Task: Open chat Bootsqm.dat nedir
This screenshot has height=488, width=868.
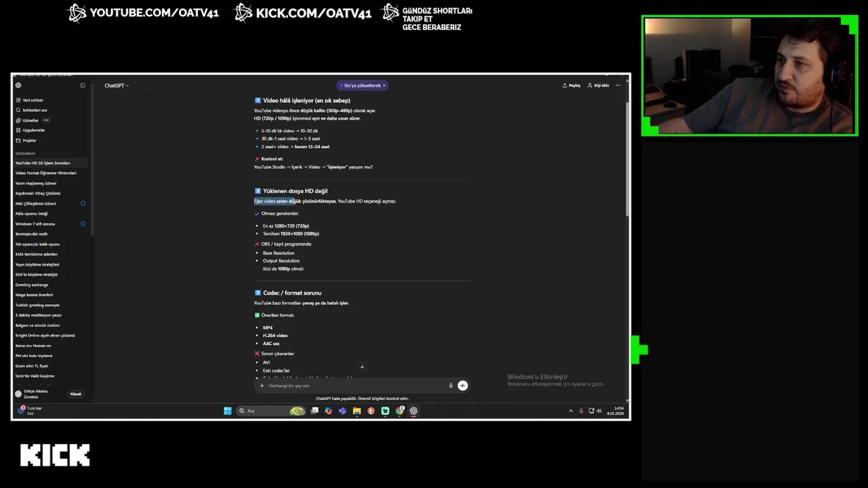Action: [32, 234]
